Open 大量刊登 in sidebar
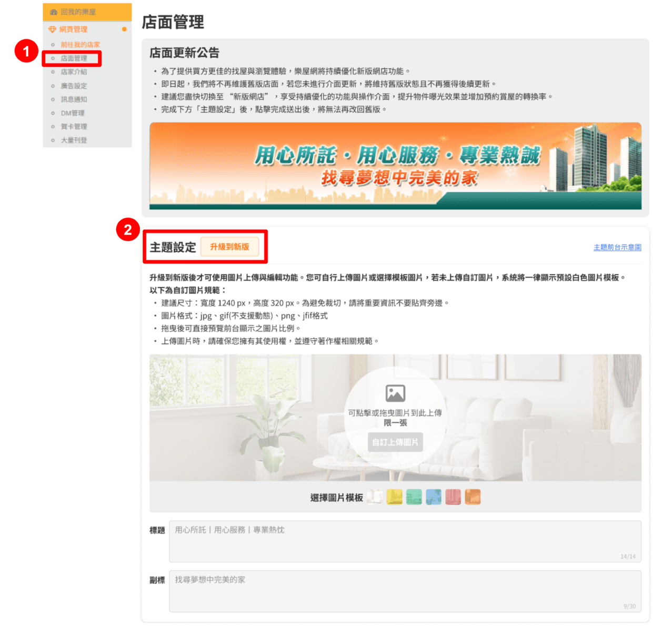Screen dimensions: 672x631 [x=74, y=140]
